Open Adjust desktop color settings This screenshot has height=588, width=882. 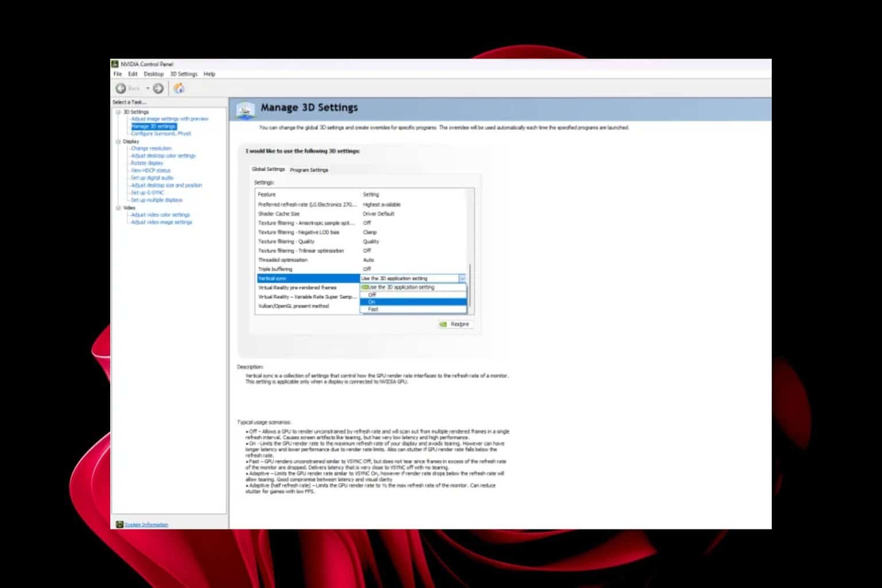pos(163,156)
